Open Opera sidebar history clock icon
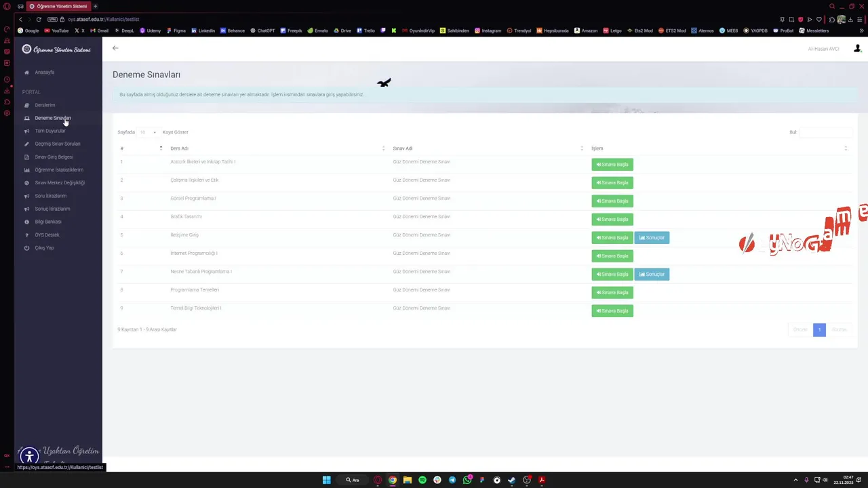Viewport: 868px width, 488px height. [x=7, y=80]
